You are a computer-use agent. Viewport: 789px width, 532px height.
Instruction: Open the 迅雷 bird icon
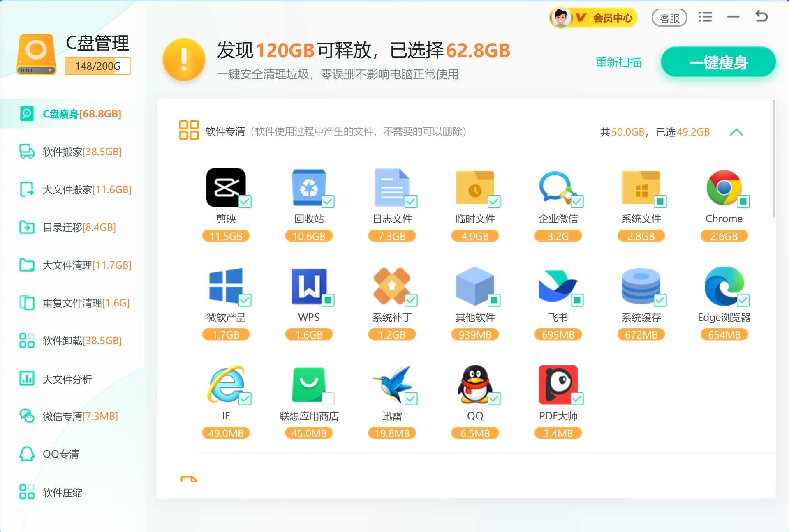(x=392, y=385)
